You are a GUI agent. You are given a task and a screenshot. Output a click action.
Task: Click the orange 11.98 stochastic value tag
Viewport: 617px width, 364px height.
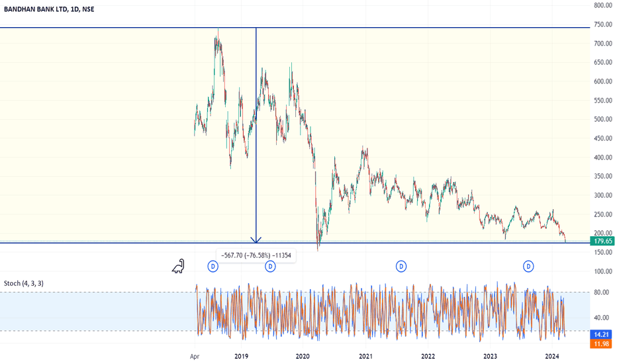coord(601,344)
